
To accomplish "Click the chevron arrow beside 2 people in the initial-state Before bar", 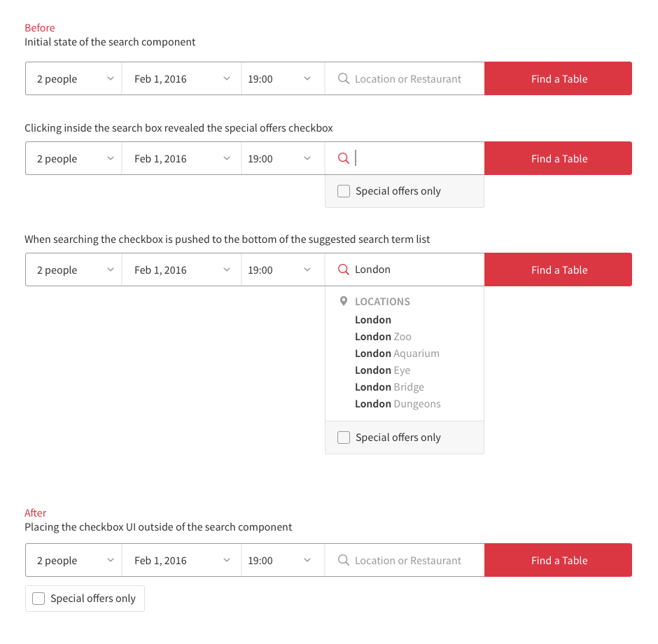I will [111, 78].
